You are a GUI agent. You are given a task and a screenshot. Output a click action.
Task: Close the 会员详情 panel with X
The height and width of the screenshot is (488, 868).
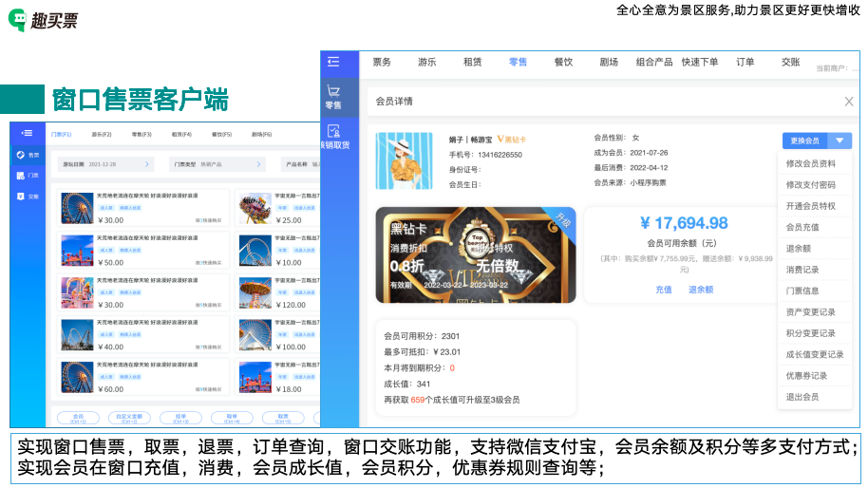pyautogui.click(x=849, y=102)
